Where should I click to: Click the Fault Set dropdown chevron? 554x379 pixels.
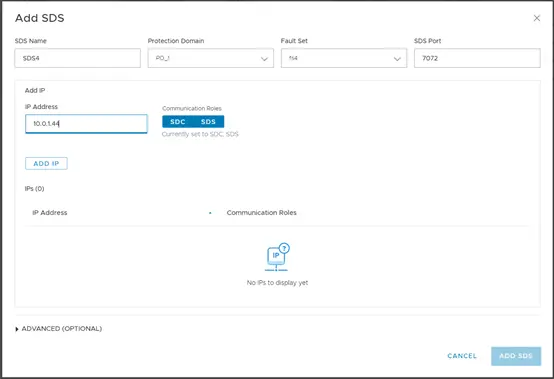397,59
